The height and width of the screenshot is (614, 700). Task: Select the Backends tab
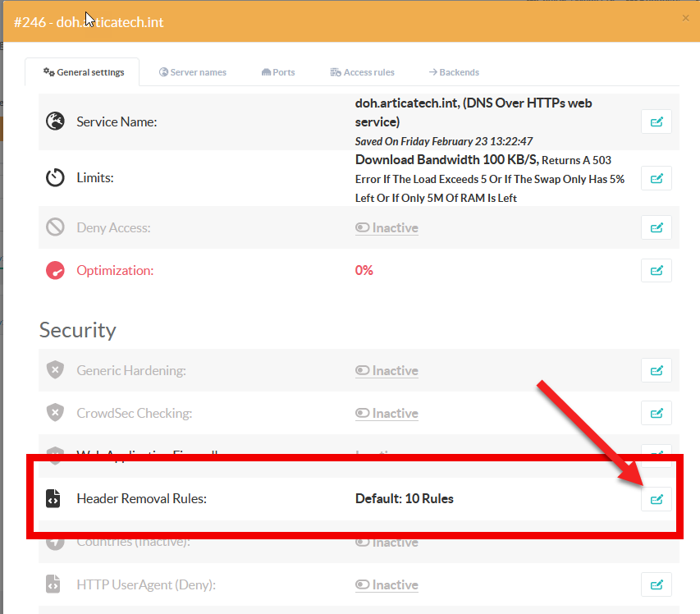[454, 72]
